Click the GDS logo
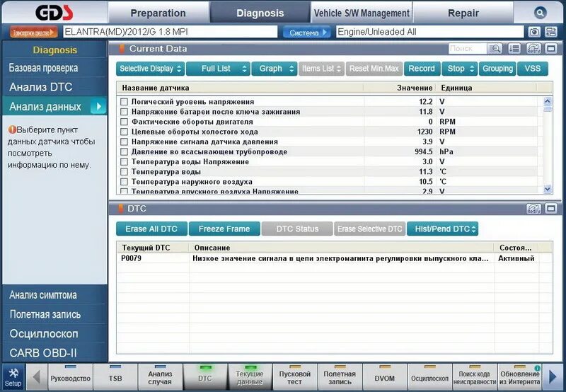 tap(54, 13)
